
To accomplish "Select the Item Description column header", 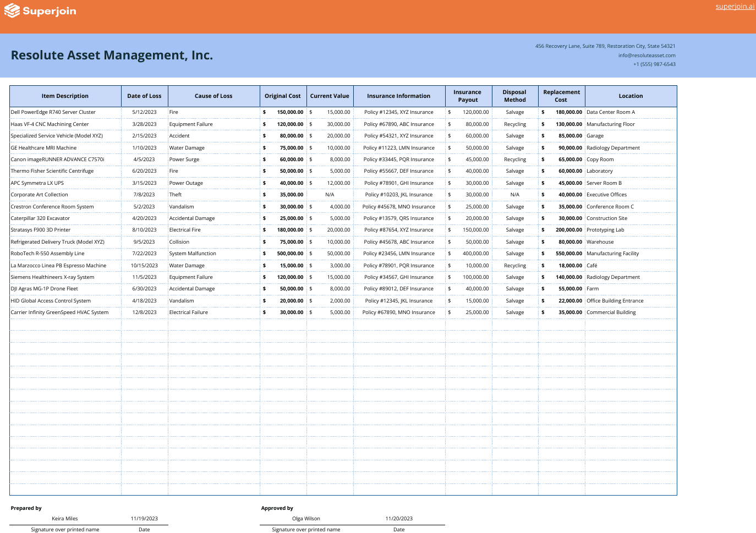I will click(65, 96).
